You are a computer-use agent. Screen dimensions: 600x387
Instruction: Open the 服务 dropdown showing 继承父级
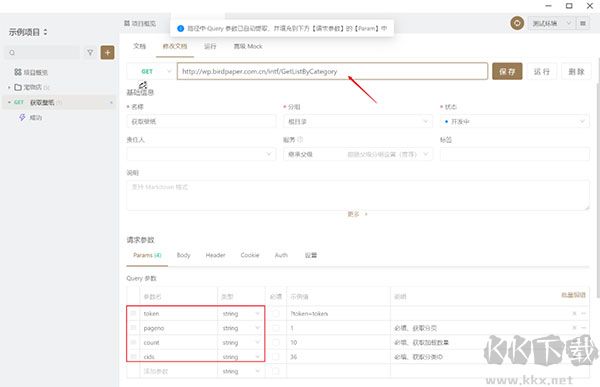coord(358,154)
